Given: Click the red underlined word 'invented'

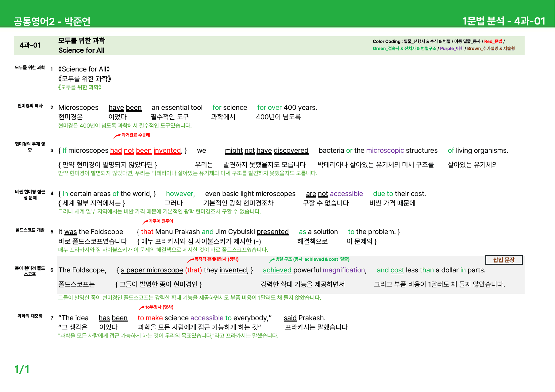Looking at the screenshot, I should click(x=167, y=151).
